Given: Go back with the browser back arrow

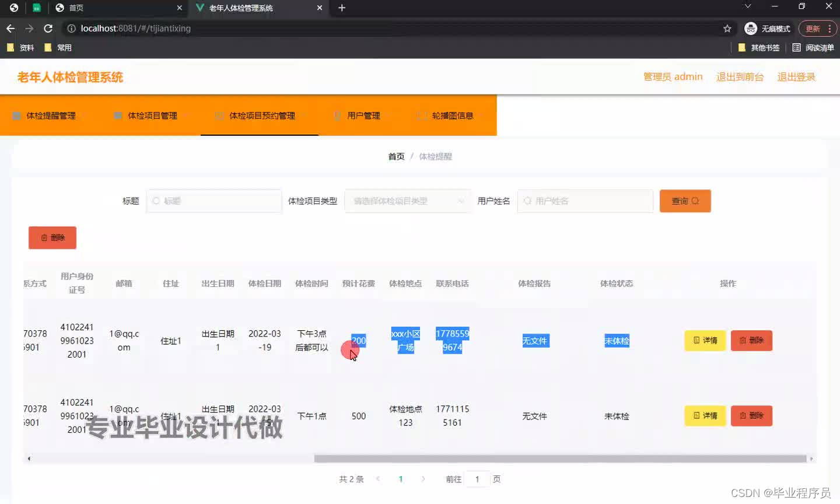Looking at the screenshot, I should (10, 28).
